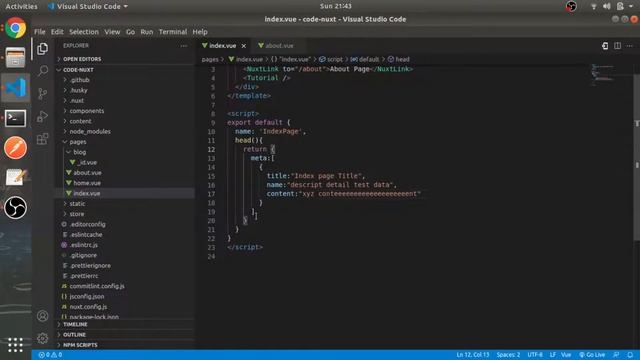Viewport: 640px width, 360px height.
Task: Open _id.vue in blog folder
Action: pos(87,162)
